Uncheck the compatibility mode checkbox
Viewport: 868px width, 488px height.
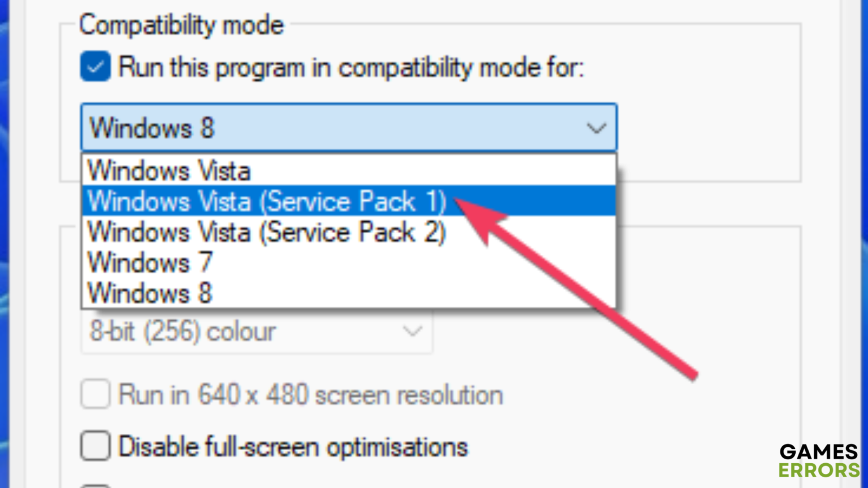tap(95, 67)
